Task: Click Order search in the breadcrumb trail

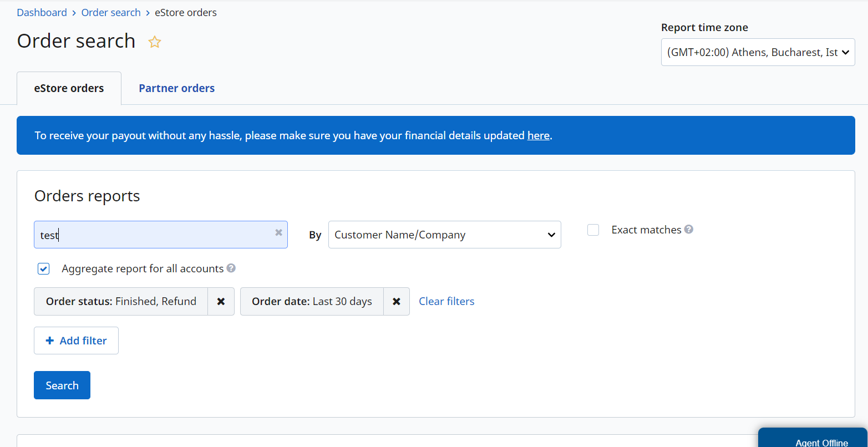Action: 110,12
